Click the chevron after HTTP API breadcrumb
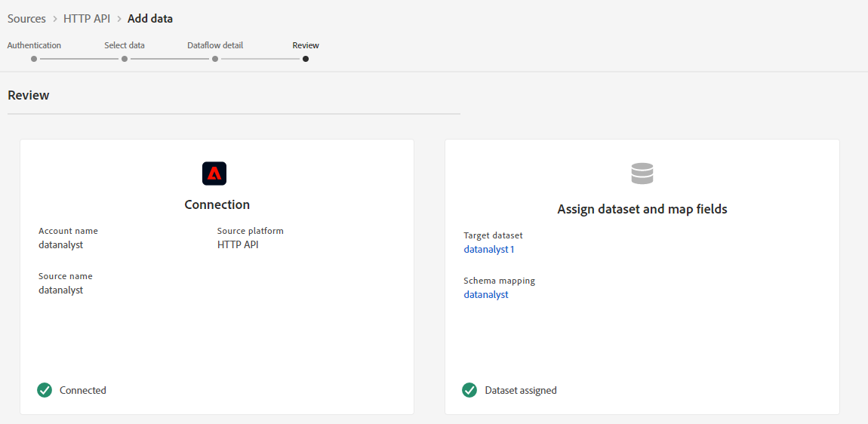Viewport: 868px width, 424px height. coord(119,19)
